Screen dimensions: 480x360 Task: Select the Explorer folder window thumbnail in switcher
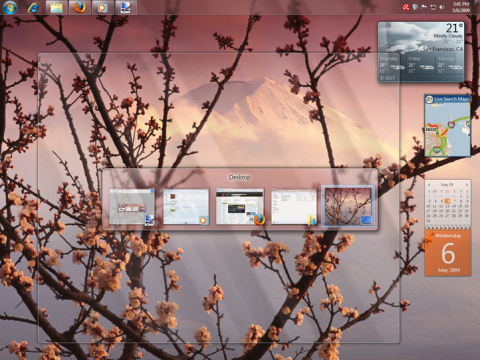coord(294,207)
